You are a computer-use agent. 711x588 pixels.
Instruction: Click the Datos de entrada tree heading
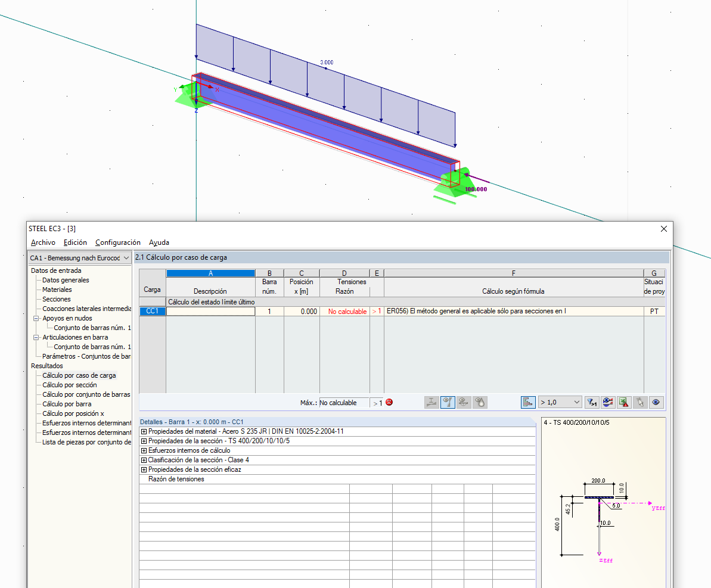[56, 270]
